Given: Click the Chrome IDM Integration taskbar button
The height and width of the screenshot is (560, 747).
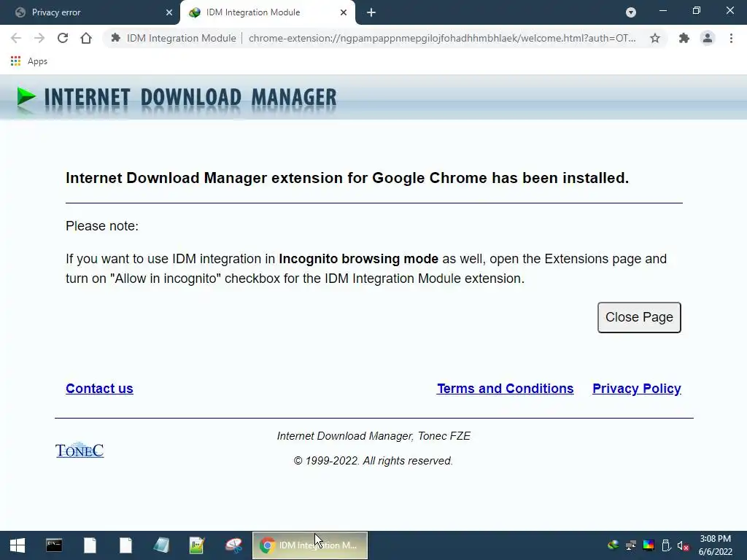Looking at the screenshot, I should pyautogui.click(x=309, y=545).
